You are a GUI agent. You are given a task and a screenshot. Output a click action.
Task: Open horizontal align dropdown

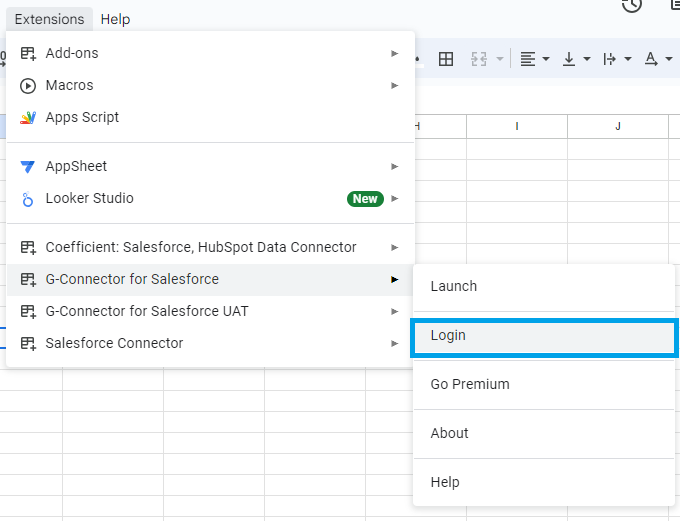point(535,59)
